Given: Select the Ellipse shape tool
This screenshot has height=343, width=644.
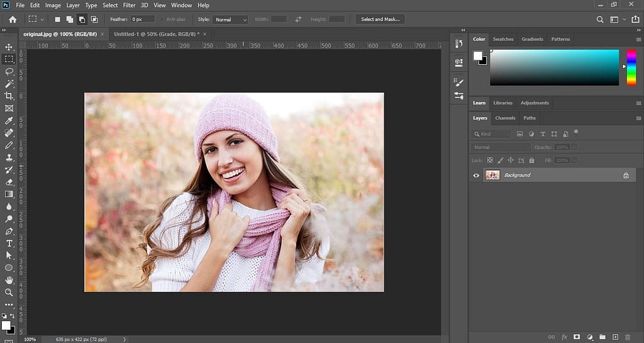Looking at the screenshot, I should [x=9, y=267].
